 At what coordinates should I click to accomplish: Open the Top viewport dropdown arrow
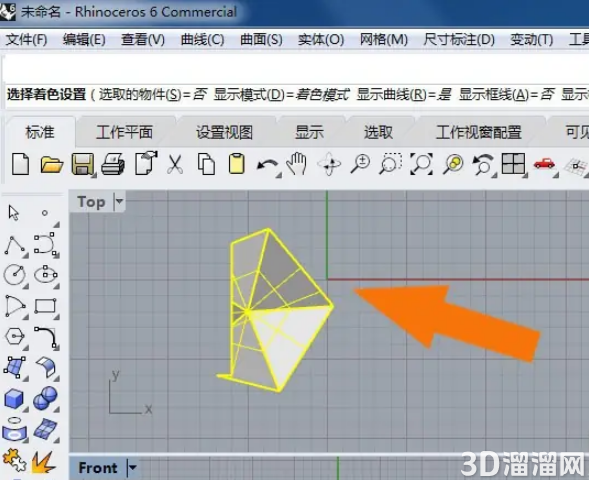(119, 201)
